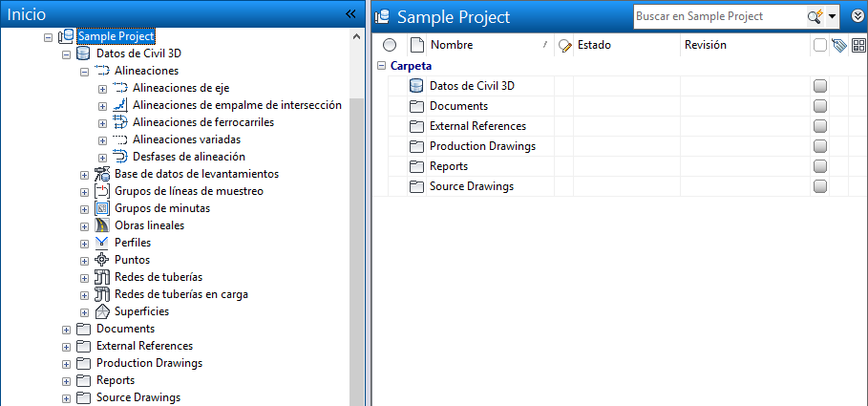Click the Perfiles icon in tree

tap(102, 243)
